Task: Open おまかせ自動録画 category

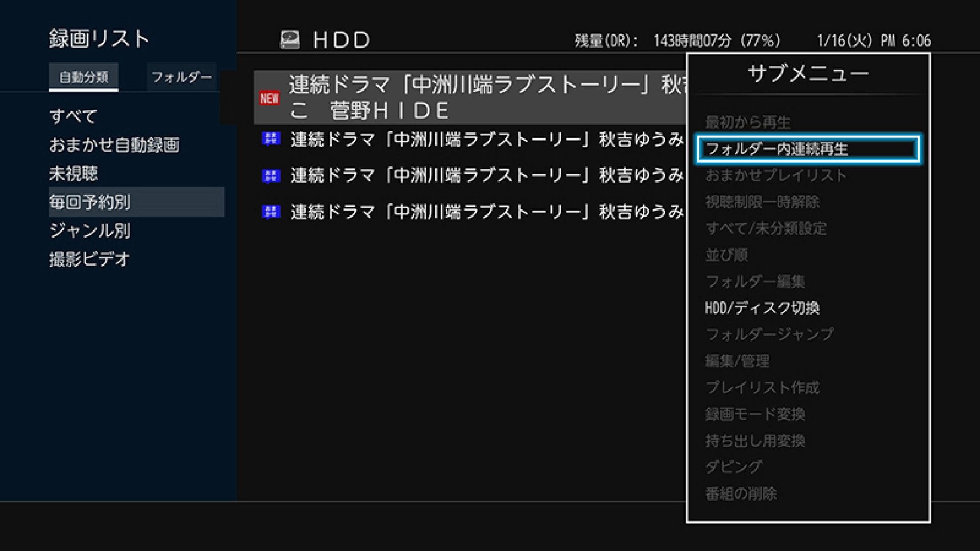Action: coord(114,145)
